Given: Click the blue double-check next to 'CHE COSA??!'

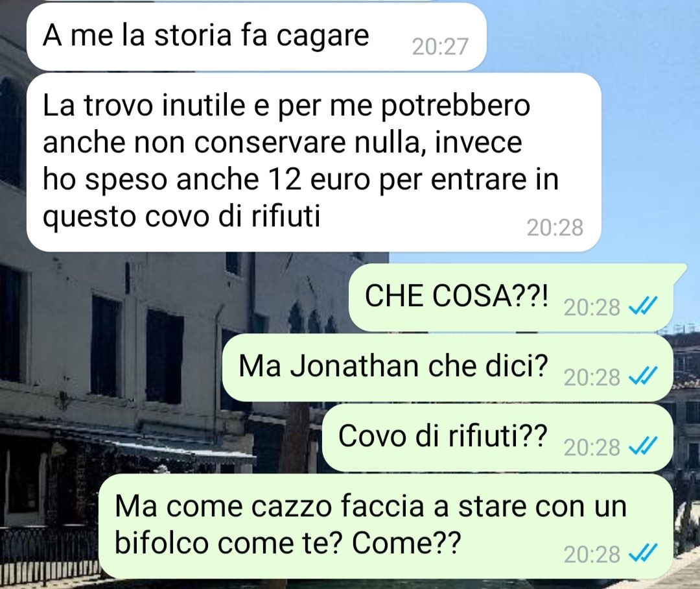Looking at the screenshot, I should coord(643,307).
